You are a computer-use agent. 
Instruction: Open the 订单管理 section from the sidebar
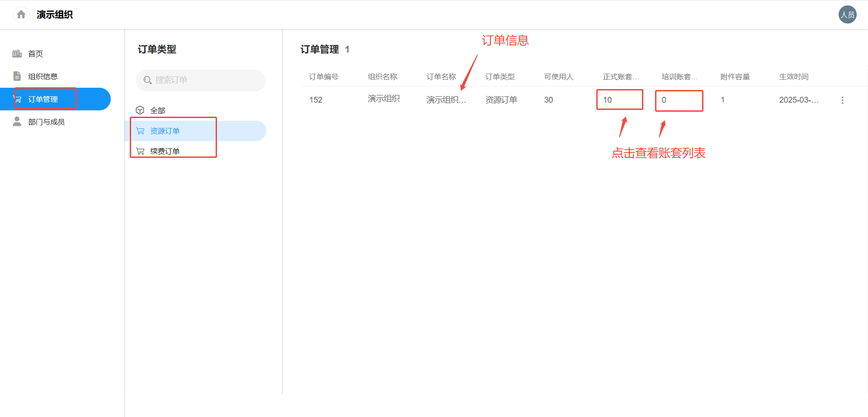pos(43,99)
